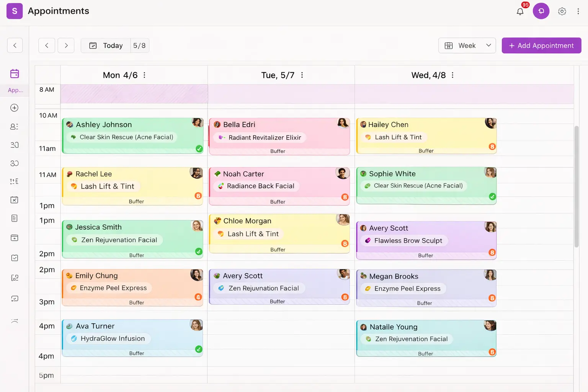
Task: Click the settings gear icon
Action: (562, 11)
